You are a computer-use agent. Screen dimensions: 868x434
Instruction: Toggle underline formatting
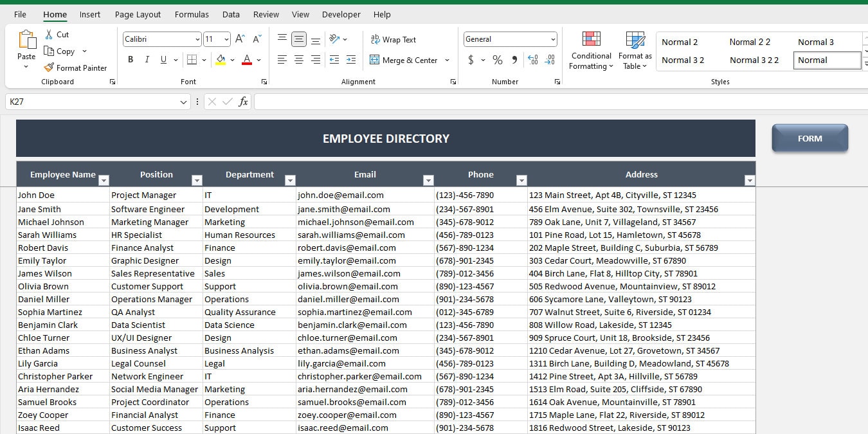click(x=164, y=60)
